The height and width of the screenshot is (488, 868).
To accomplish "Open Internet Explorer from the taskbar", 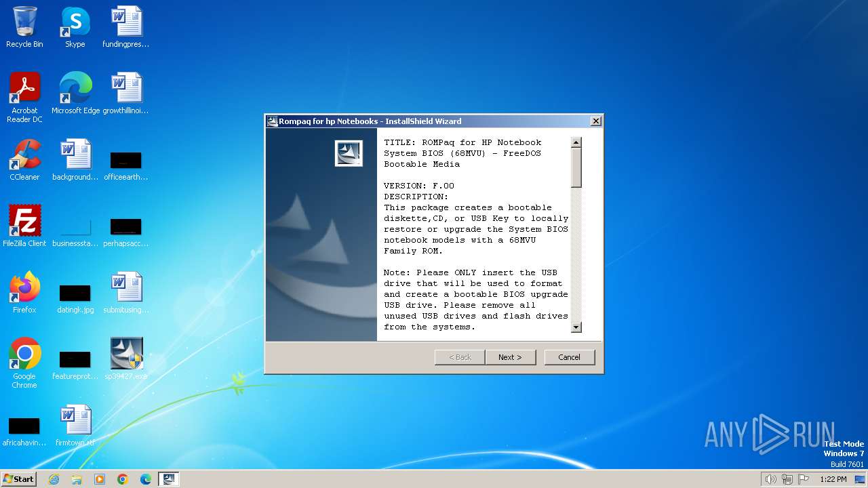I will [54, 479].
